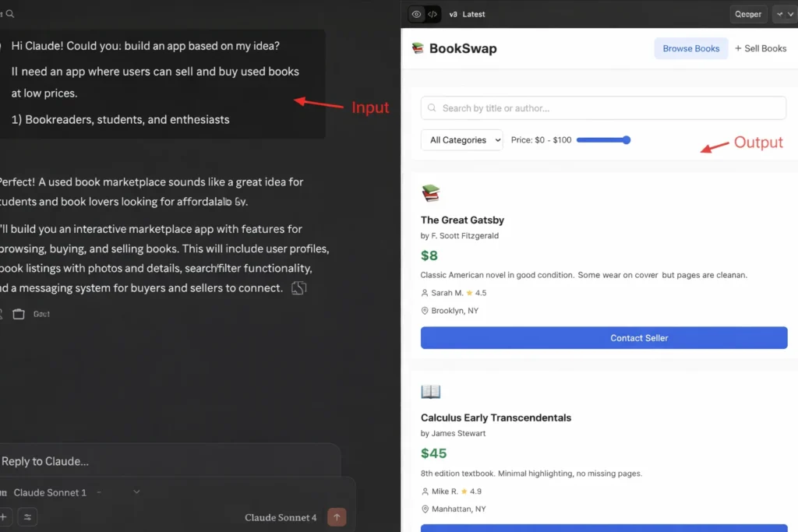
Task: Switch to the preview eye view
Action: [416, 14]
